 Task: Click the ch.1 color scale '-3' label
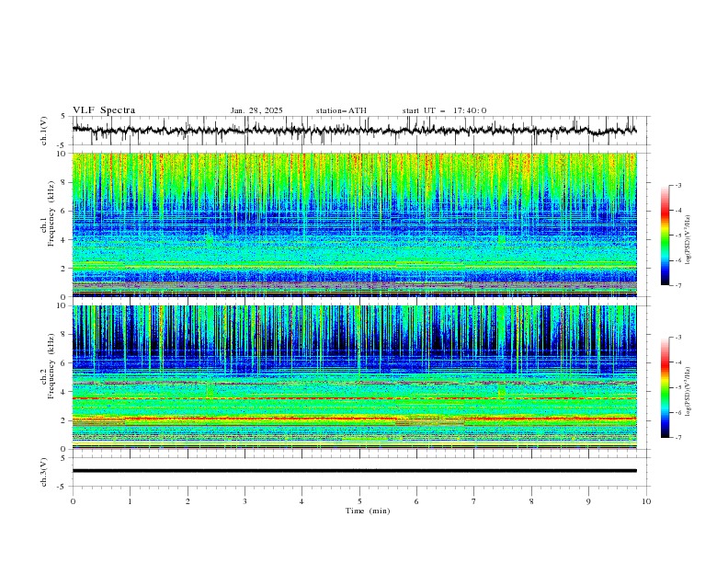click(x=677, y=185)
